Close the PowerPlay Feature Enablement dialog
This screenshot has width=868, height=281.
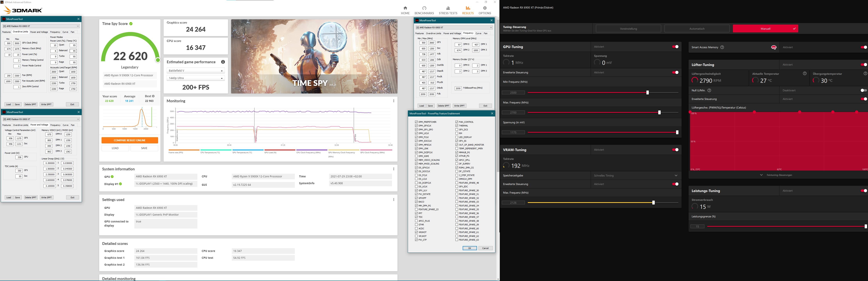[492, 114]
